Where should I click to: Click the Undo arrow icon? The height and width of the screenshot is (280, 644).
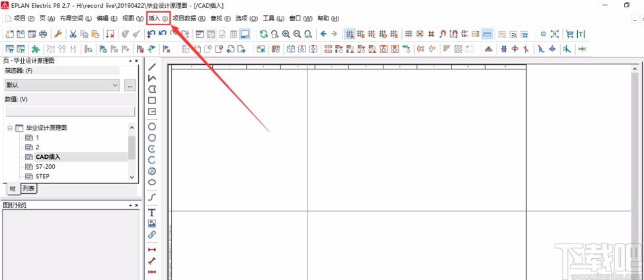(151, 34)
